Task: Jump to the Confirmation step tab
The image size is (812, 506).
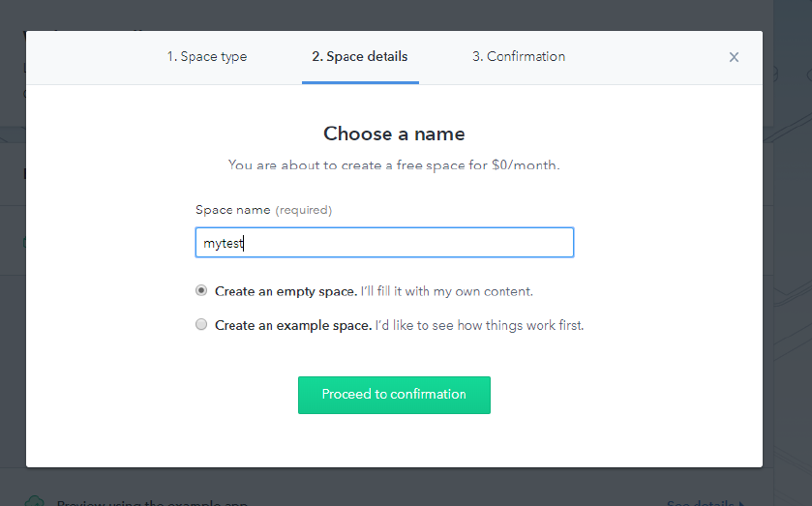Action: [x=519, y=57]
